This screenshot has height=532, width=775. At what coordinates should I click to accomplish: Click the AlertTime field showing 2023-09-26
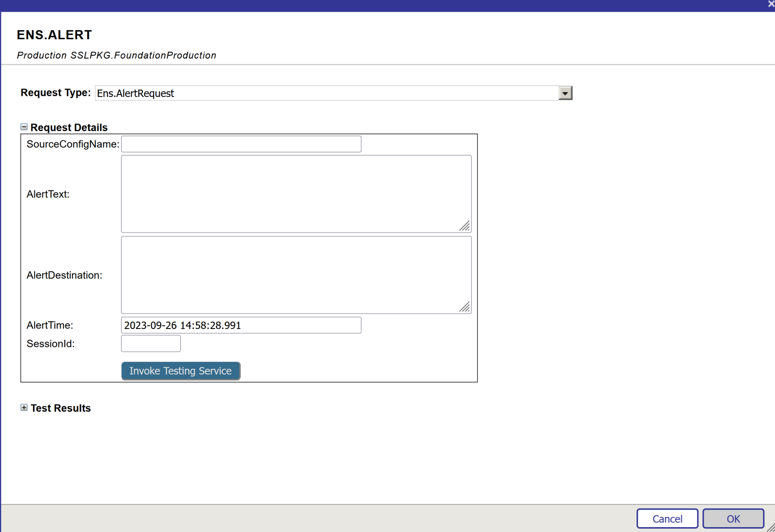(x=241, y=325)
